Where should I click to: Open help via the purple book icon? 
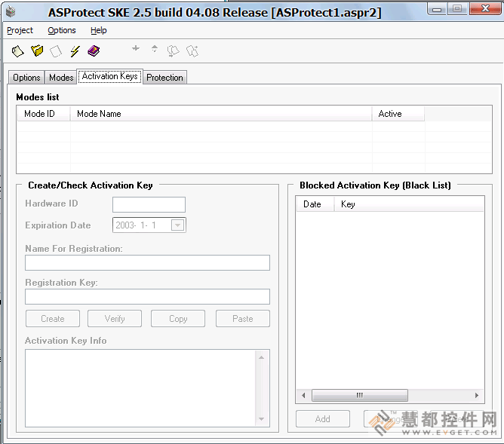[94, 51]
